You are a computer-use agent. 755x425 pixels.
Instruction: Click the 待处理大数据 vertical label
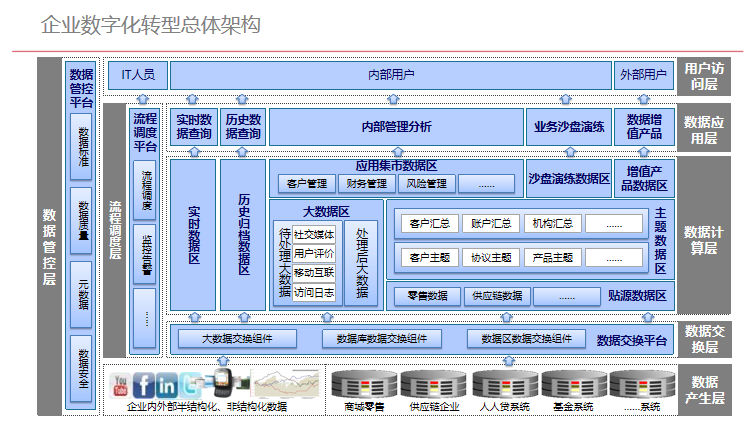coord(285,263)
